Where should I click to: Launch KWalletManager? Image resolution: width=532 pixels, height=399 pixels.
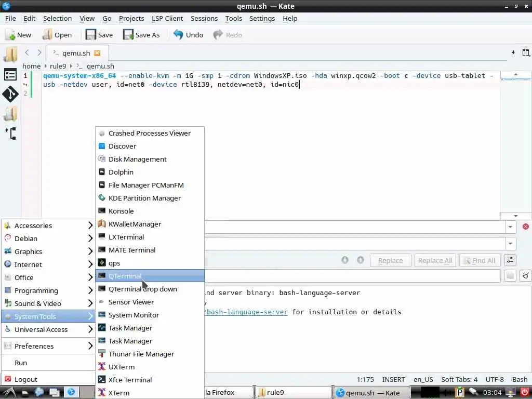(x=150, y=224)
